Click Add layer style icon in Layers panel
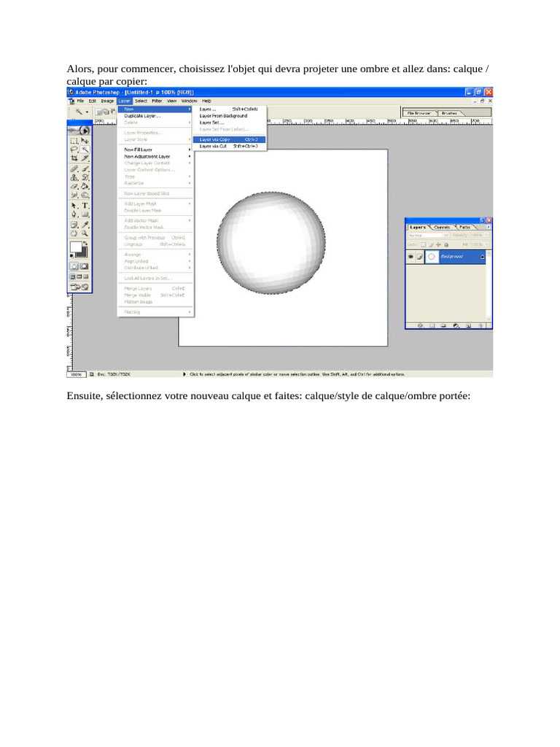This screenshot has width=560, height=747. [x=421, y=325]
